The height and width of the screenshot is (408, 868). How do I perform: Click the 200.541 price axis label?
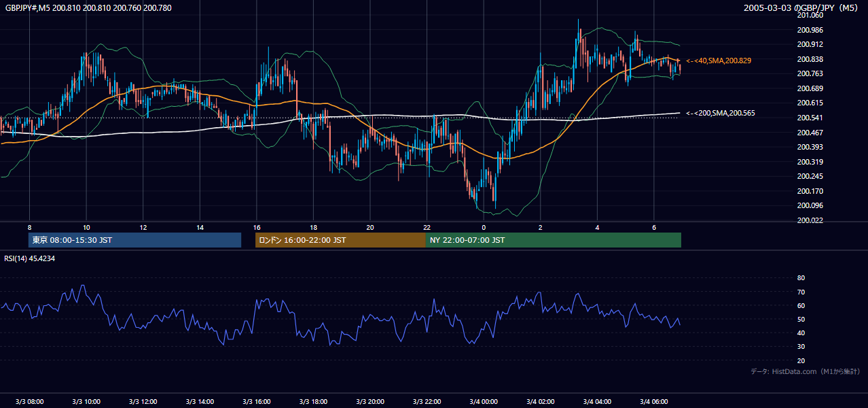[x=811, y=118]
